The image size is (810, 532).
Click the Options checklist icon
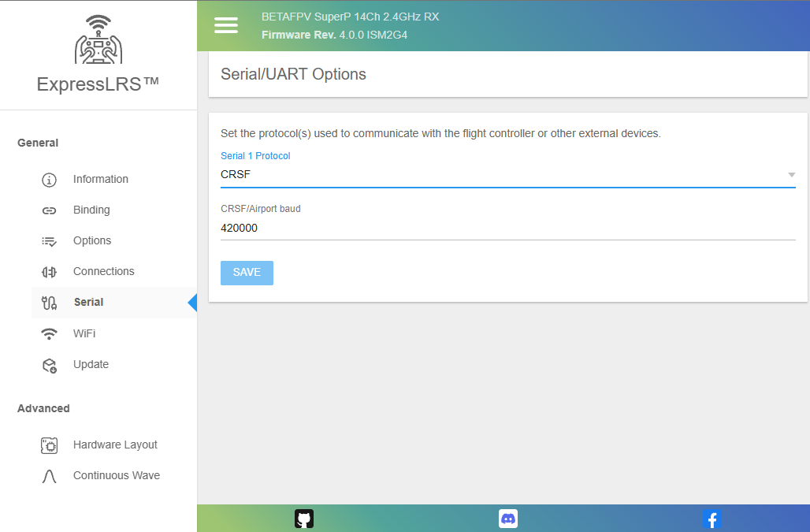pos(49,241)
